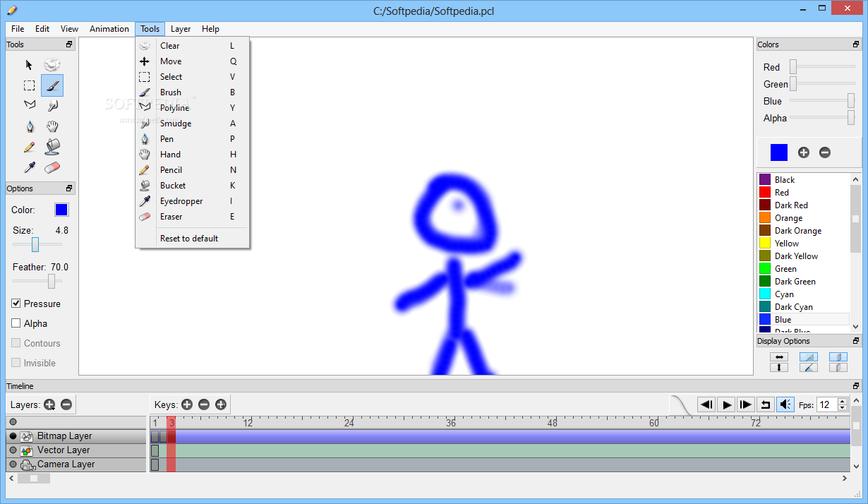868x504 pixels.
Task: Select the Eraser tool icon in Tools panel
Action: tap(52, 167)
